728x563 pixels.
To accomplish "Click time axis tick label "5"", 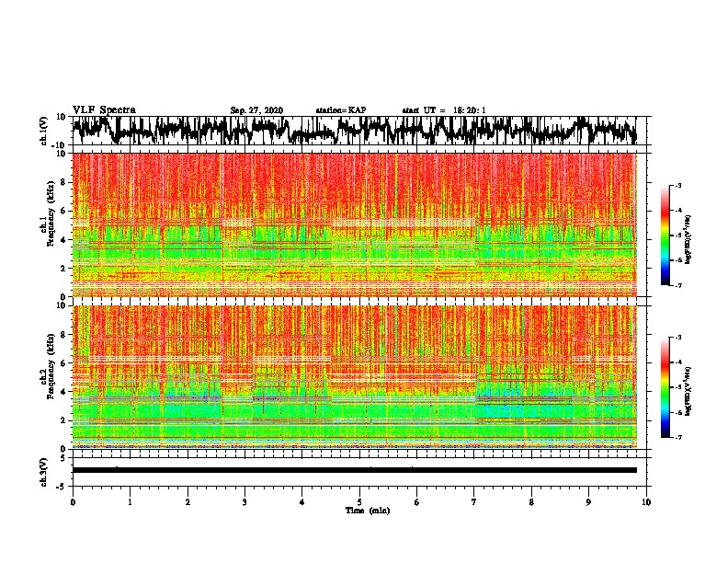I will 359,502.
